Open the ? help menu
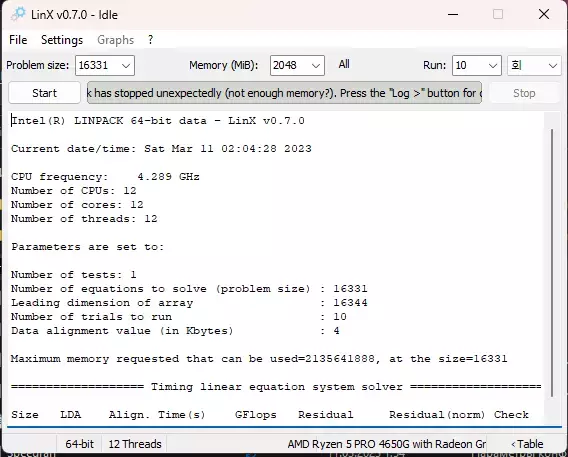The width and height of the screenshot is (568, 457). click(150, 39)
